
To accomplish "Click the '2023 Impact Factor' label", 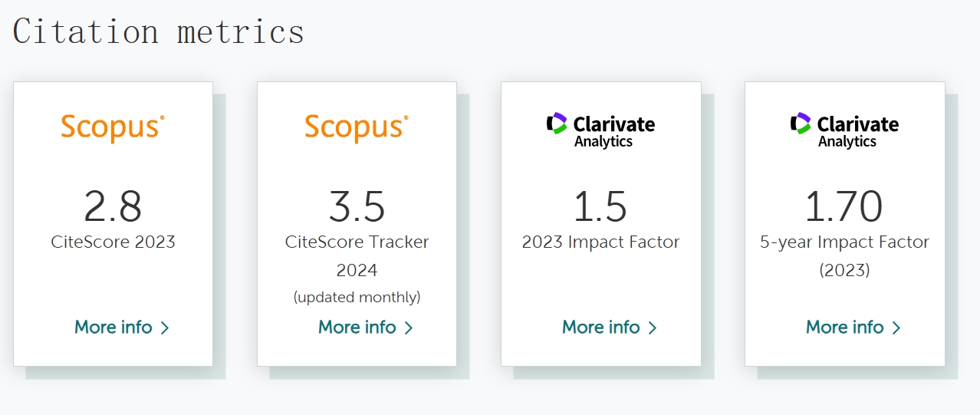I will tap(600, 242).
